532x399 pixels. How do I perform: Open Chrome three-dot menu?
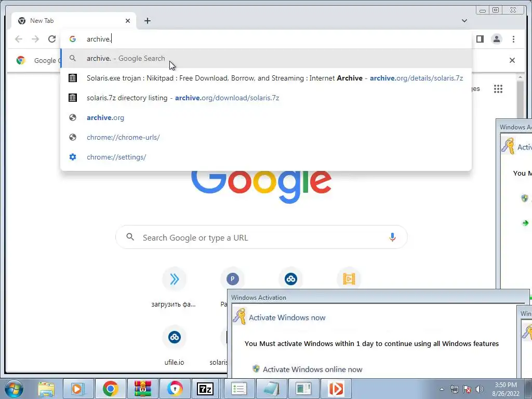pos(513,39)
